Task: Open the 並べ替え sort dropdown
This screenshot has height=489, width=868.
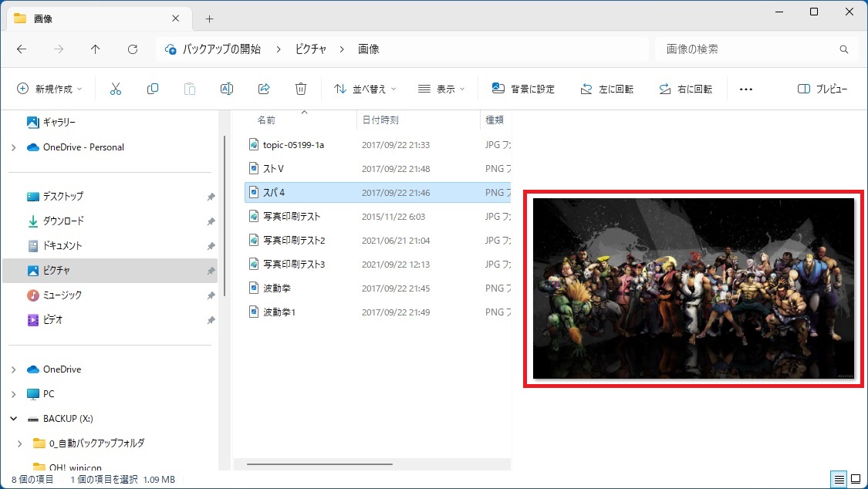Action: click(x=365, y=89)
